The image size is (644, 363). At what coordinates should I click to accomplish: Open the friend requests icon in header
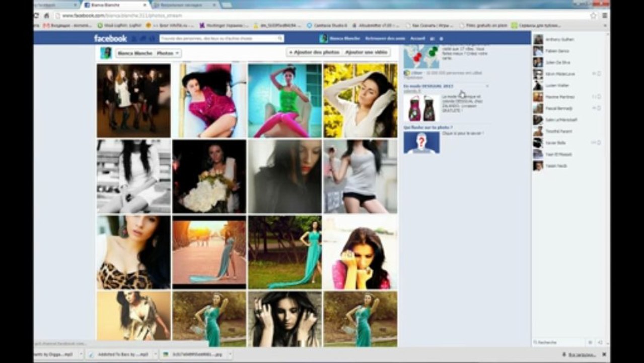pos(134,39)
